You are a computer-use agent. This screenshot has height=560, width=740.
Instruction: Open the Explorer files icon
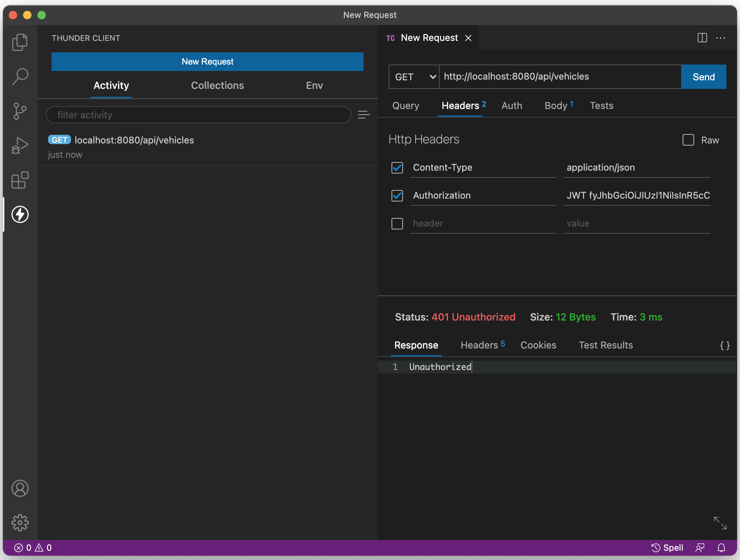click(20, 42)
